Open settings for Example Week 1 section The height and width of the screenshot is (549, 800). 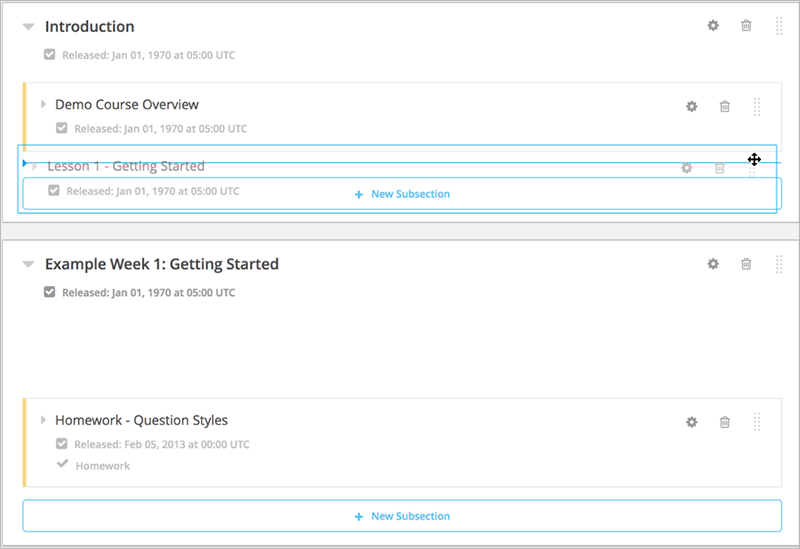[x=713, y=264]
